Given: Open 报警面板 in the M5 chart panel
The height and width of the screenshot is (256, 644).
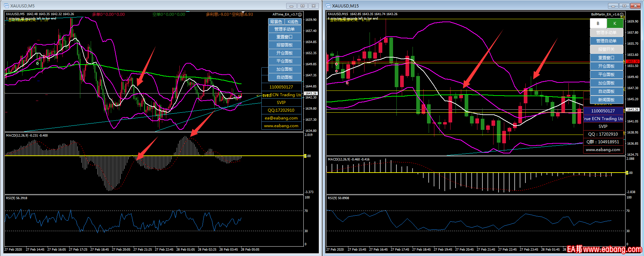Looking at the screenshot, I should 285,45.
